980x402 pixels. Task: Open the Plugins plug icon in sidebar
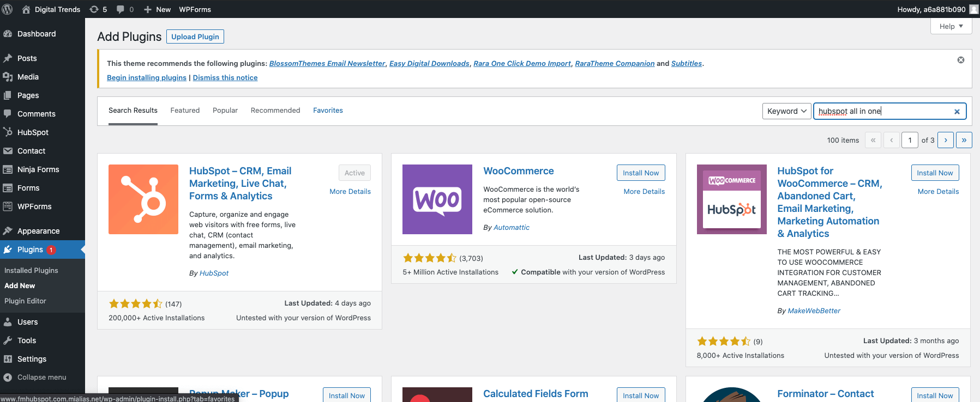click(8, 249)
